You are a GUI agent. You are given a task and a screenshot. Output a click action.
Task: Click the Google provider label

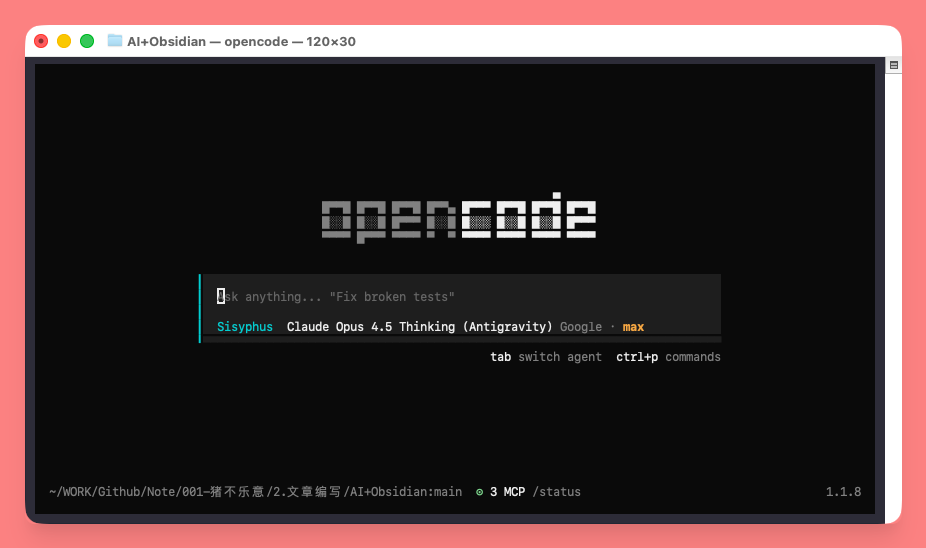[x=580, y=327]
